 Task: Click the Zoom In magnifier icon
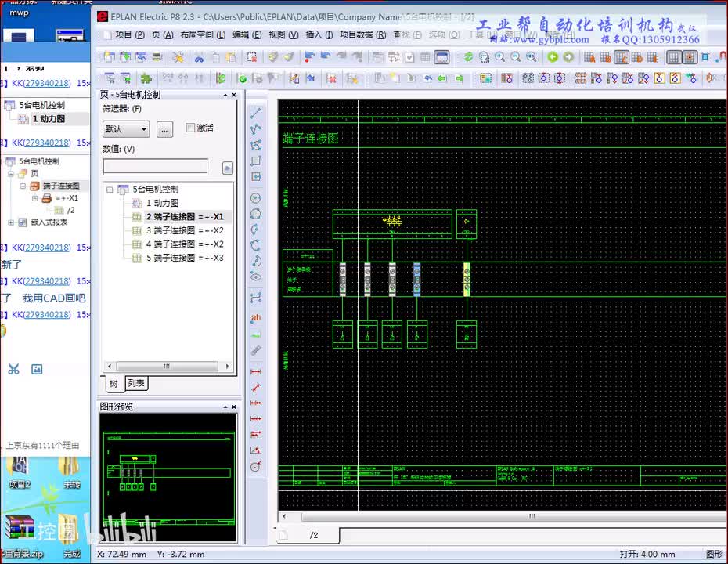(x=500, y=57)
